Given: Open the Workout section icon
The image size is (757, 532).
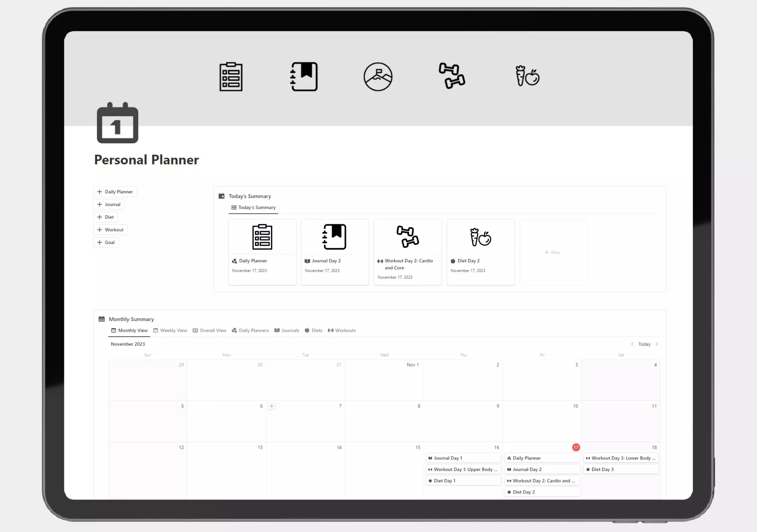Looking at the screenshot, I should tap(452, 75).
